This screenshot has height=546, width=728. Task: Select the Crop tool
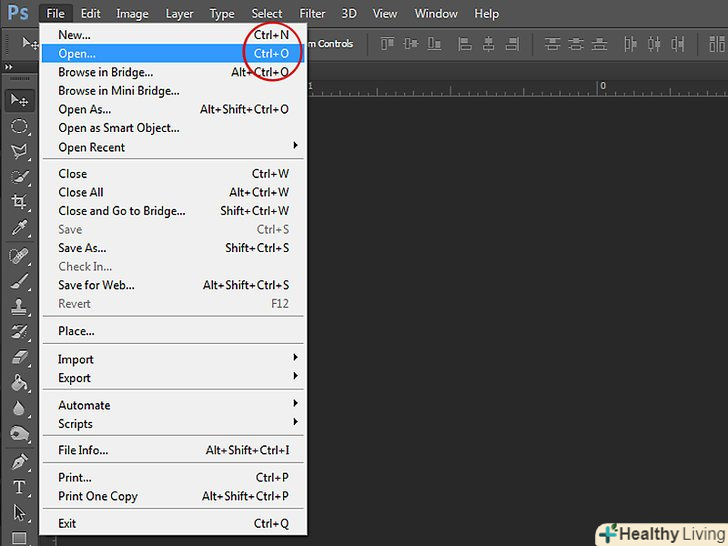(x=19, y=203)
